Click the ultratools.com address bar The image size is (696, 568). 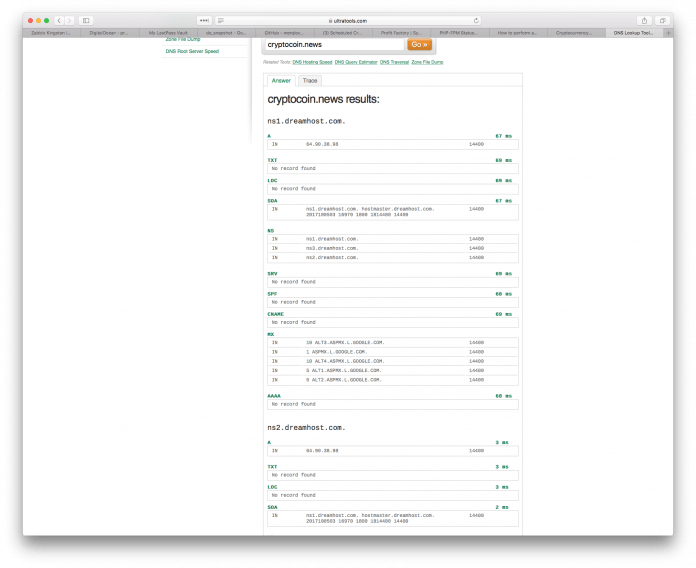click(348, 20)
